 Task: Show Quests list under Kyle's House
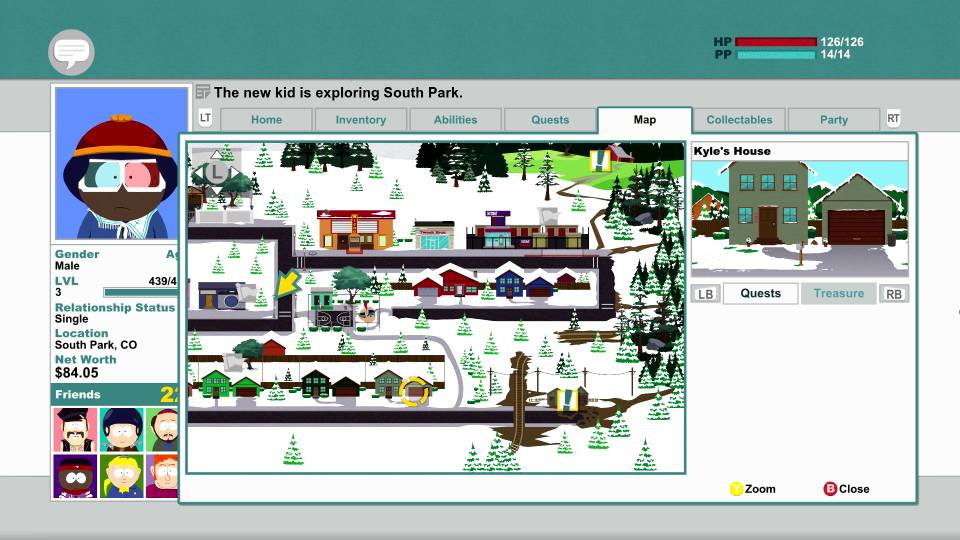[x=760, y=293]
